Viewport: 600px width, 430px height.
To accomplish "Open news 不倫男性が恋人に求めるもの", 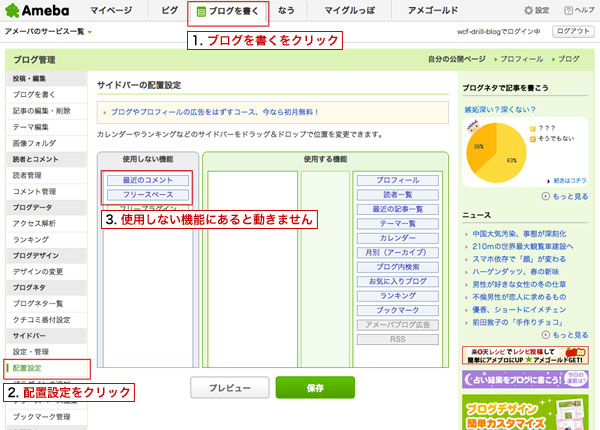I will click(x=519, y=297).
